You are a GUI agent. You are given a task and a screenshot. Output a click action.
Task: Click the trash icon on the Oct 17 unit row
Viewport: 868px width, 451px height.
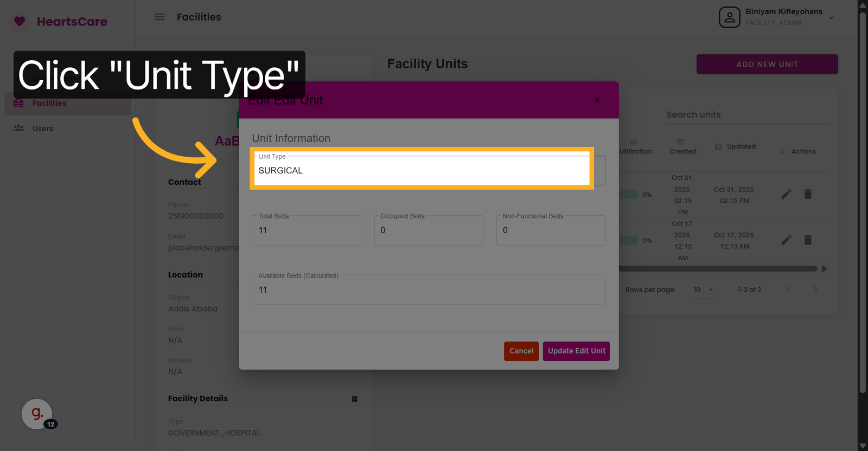[808, 240]
